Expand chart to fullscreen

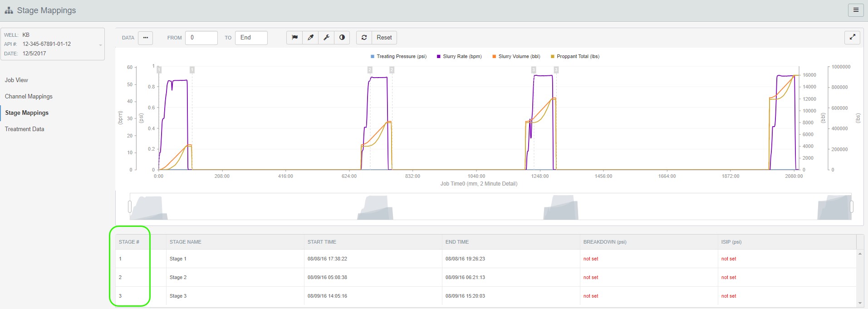(853, 38)
